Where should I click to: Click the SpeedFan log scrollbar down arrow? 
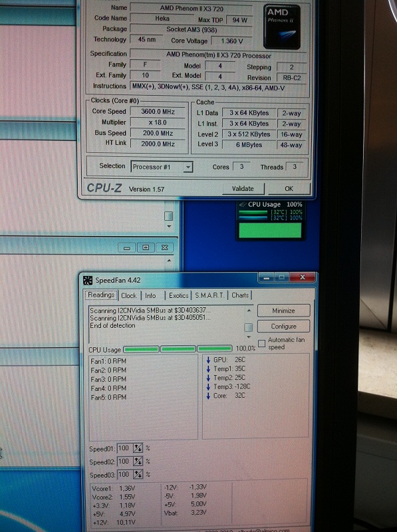pos(249,337)
